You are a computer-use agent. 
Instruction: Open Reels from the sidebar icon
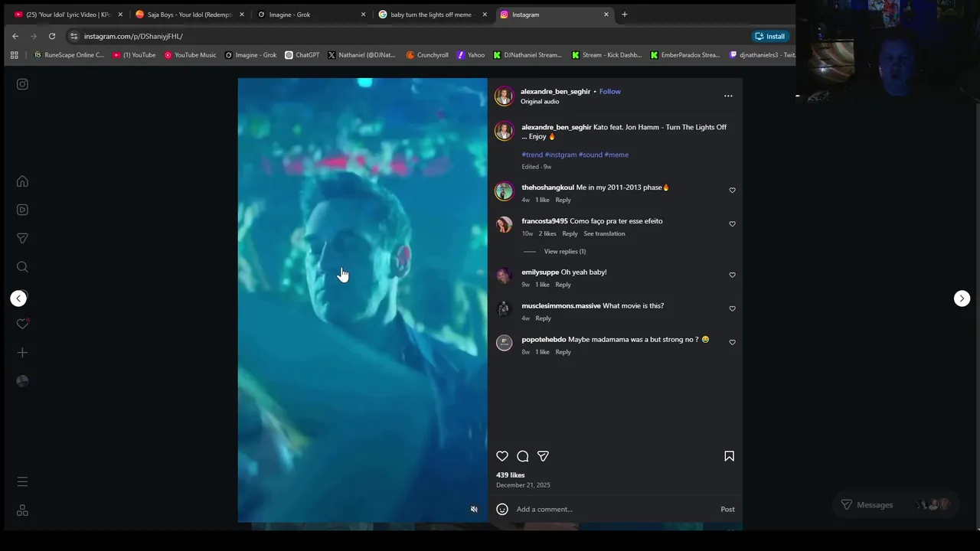coord(22,210)
